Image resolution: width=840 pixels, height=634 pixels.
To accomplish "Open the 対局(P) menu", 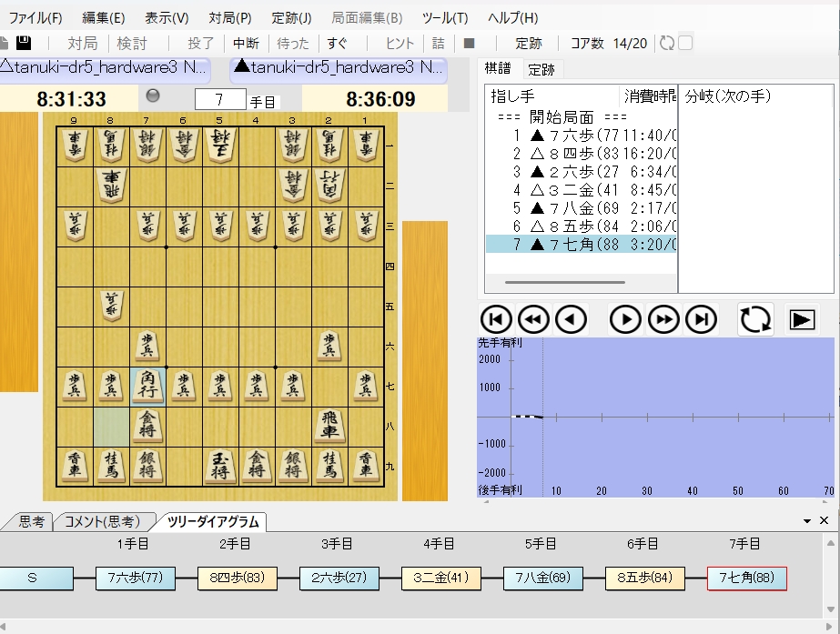I will point(230,17).
